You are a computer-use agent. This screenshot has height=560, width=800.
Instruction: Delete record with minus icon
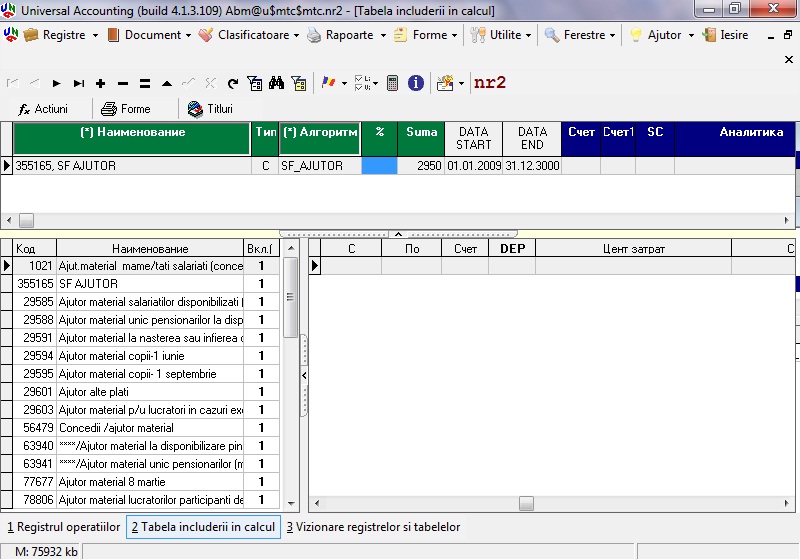122,83
